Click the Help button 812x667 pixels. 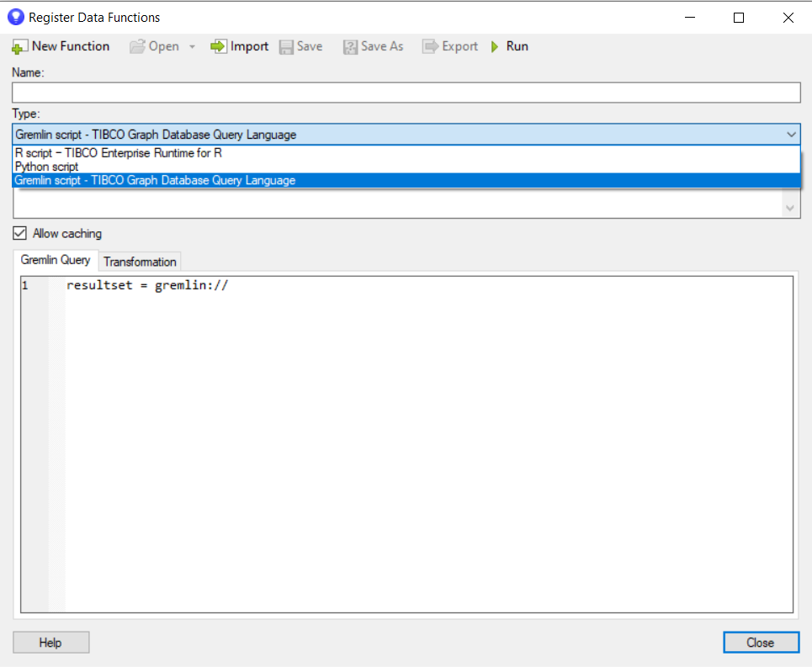pos(50,642)
